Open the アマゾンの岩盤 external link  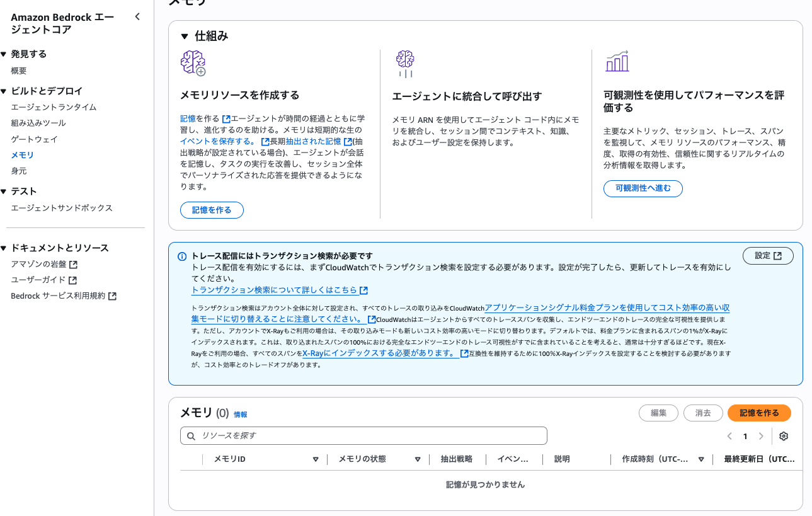click(44, 264)
